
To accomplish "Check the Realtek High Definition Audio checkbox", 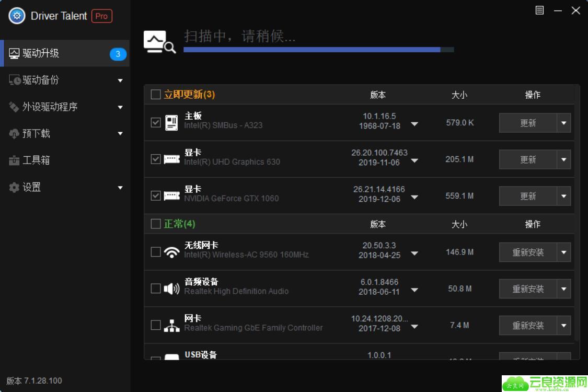I will [156, 289].
